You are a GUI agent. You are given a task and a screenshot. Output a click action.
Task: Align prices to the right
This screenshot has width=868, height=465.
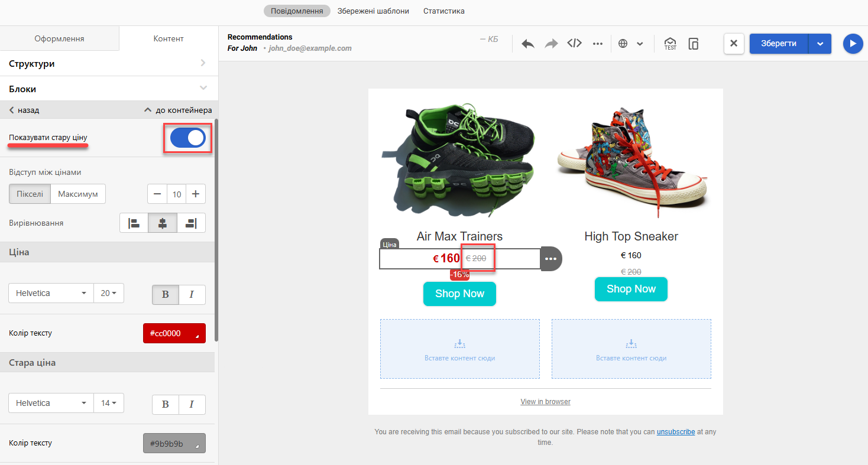point(191,223)
